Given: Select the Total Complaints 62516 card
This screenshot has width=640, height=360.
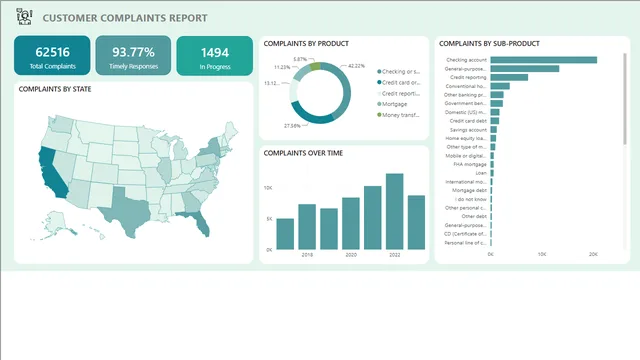Looking at the screenshot, I should (x=52, y=56).
